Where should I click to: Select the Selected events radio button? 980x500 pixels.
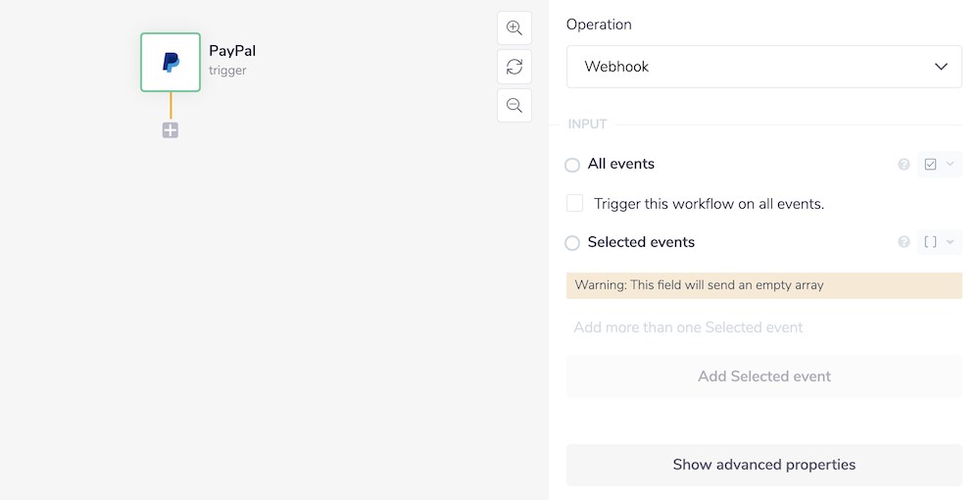(572, 243)
